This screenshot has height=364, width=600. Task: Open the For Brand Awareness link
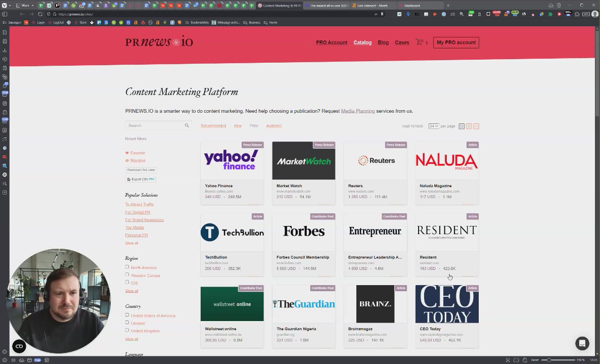144,220
